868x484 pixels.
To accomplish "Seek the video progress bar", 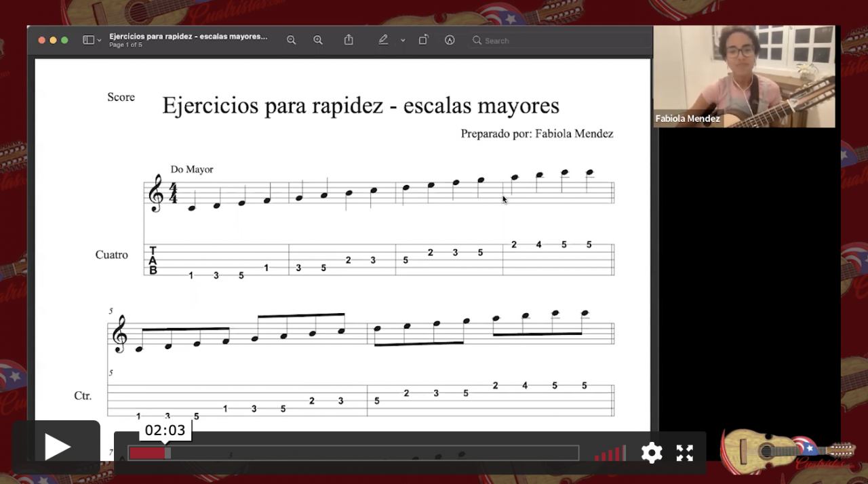I will (353, 453).
